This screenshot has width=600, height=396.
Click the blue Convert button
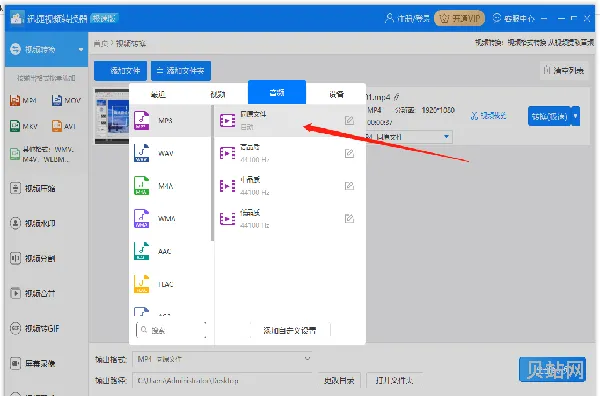pos(549,116)
